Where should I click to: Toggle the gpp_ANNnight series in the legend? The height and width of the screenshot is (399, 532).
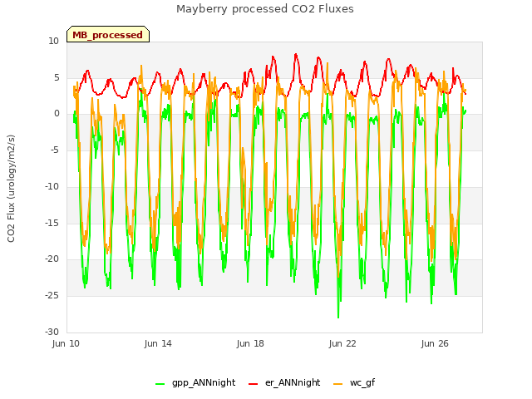click(x=195, y=382)
